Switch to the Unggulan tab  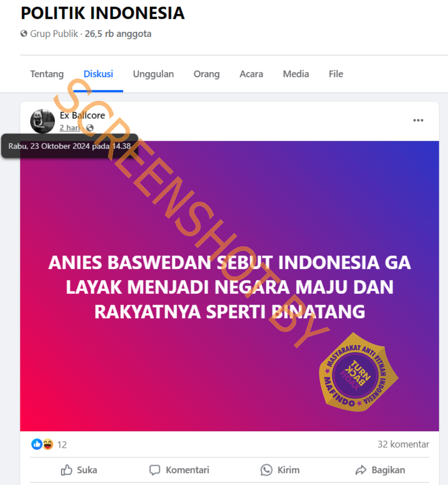point(153,74)
